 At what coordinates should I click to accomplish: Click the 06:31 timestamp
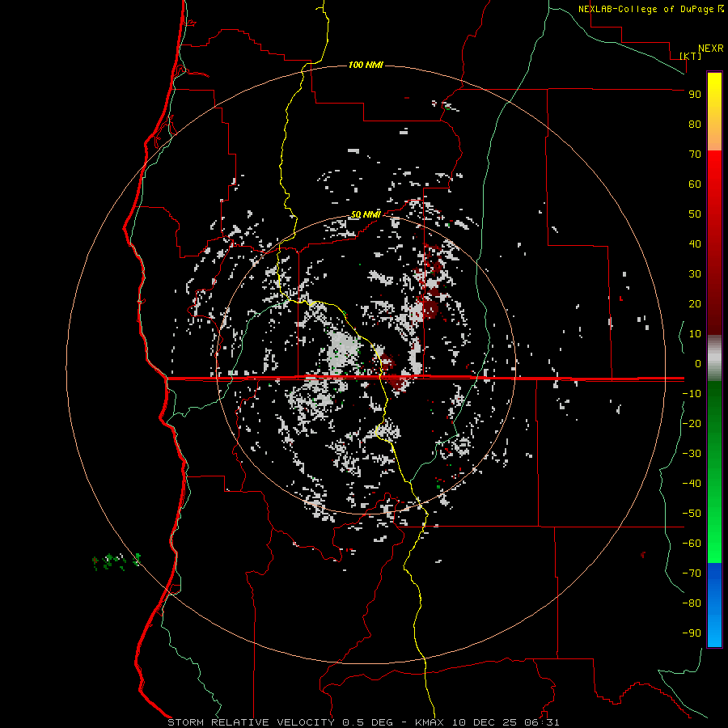(x=542, y=722)
